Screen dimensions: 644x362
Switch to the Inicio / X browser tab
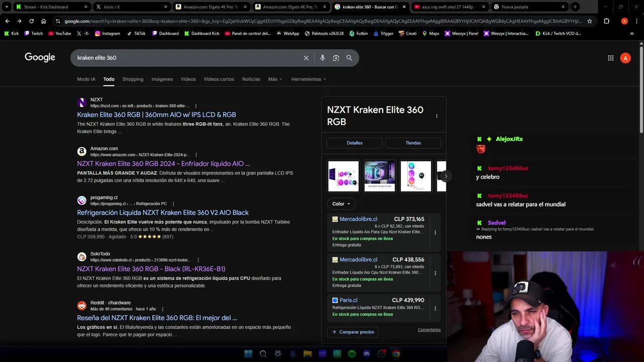[131, 7]
